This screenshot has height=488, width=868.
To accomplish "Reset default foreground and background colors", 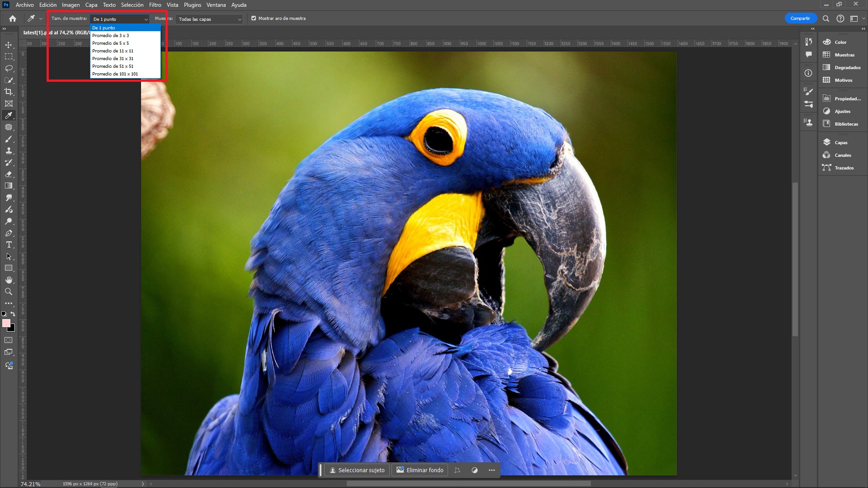I will tap(4, 314).
